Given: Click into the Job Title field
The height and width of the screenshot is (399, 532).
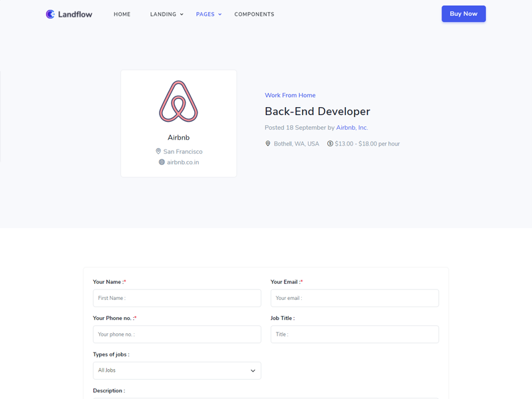Looking at the screenshot, I should click(x=354, y=334).
